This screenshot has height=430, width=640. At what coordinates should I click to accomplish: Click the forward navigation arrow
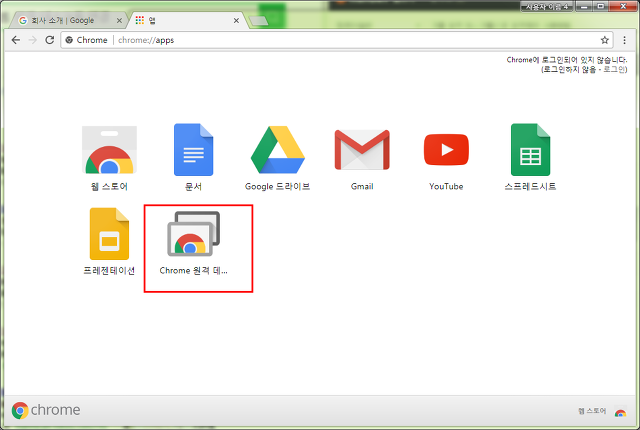tap(33, 40)
